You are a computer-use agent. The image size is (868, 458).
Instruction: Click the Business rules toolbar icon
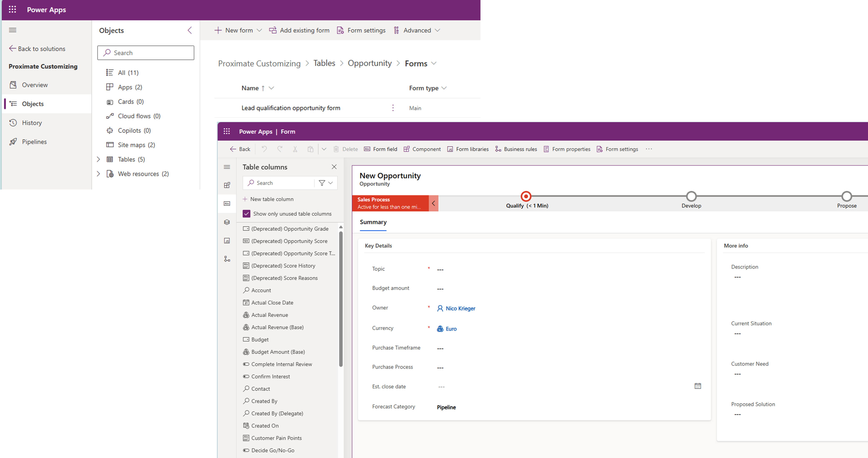[x=498, y=149]
